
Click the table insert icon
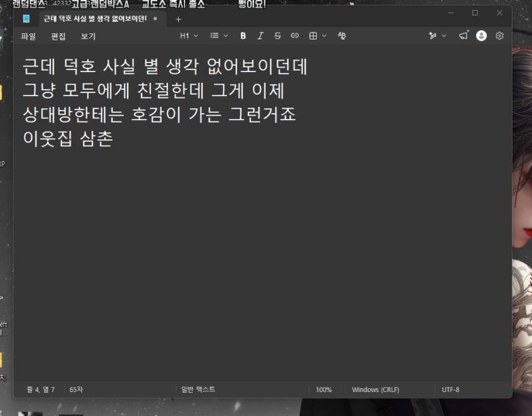[x=313, y=36]
